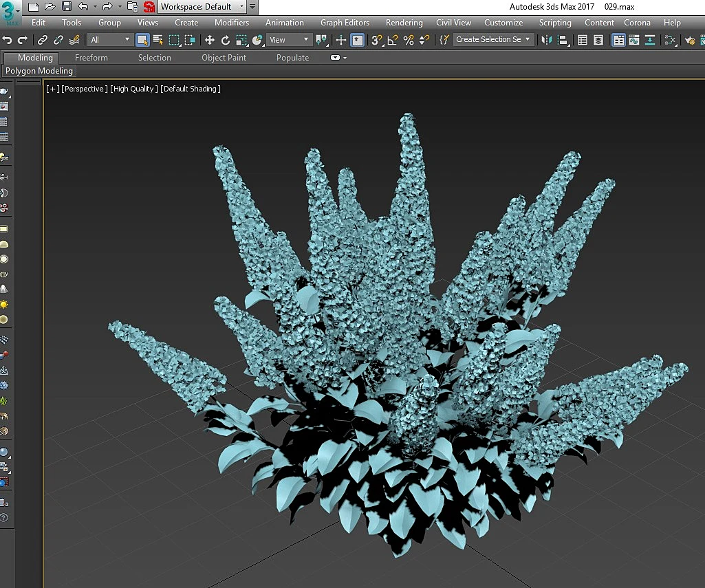705x588 pixels.
Task: Activate the Select and Rotate tool
Action: (x=226, y=40)
